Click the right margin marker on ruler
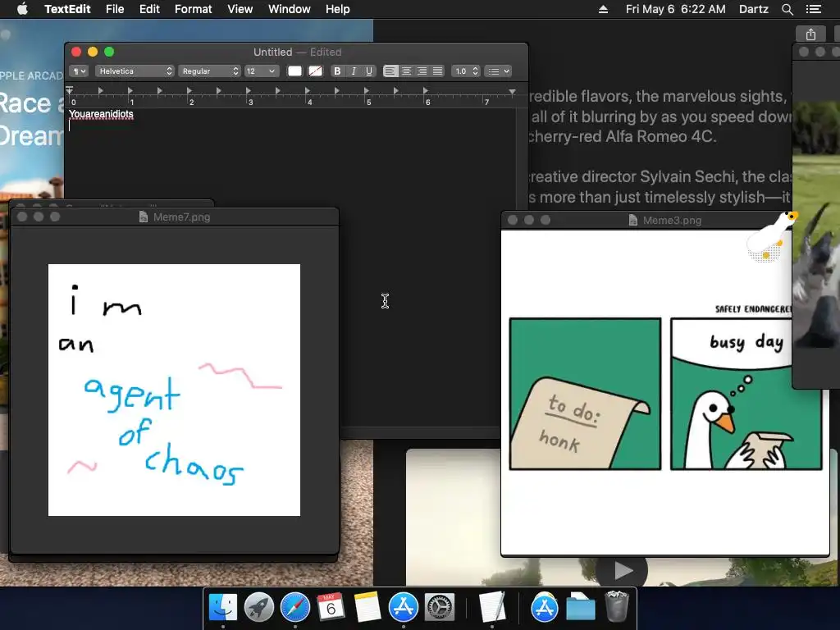The height and width of the screenshot is (630, 840). pyautogui.click(x=512, y=92)
